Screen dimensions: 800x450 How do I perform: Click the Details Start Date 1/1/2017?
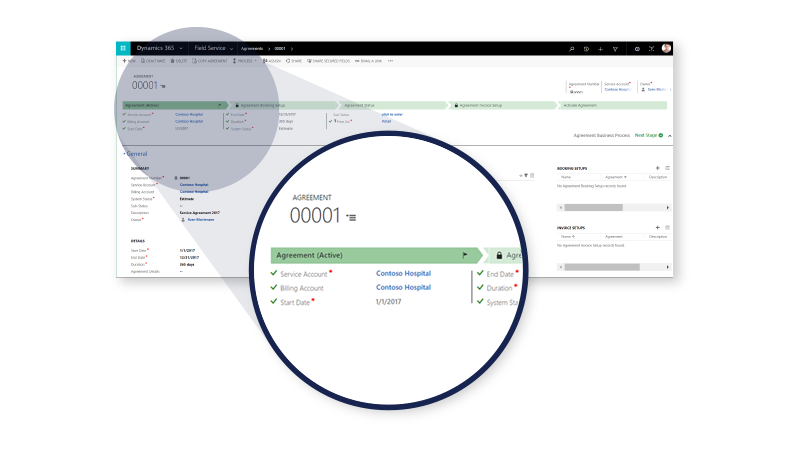[x=187, y=251]
